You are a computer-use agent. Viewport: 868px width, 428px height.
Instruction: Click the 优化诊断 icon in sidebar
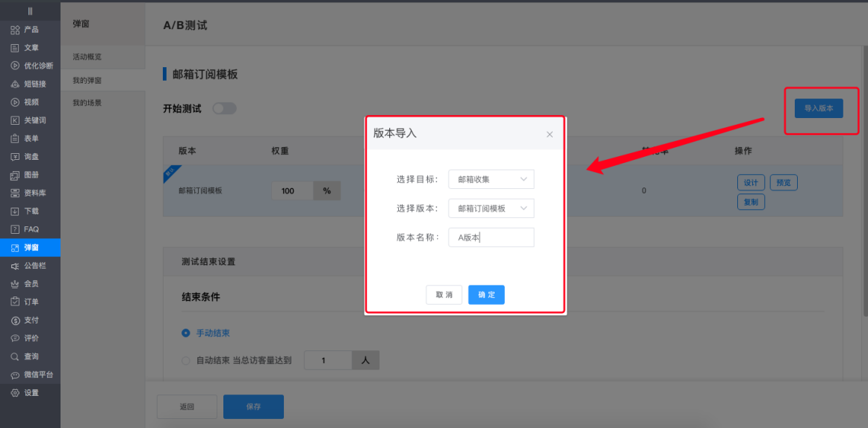(16, 66)
